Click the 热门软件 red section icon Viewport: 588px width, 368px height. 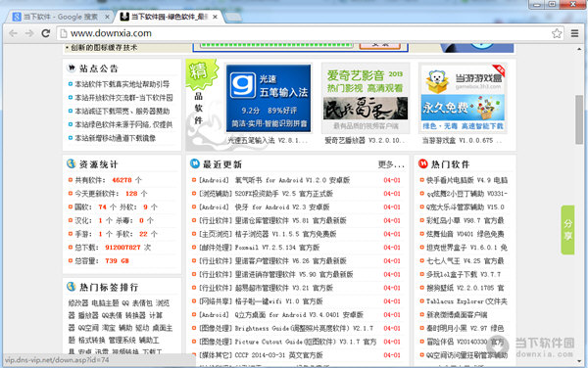click(423, 163)
